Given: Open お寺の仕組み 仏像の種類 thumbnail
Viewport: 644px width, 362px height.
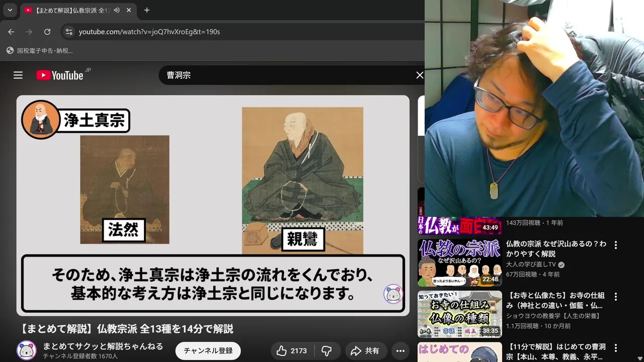Looking at the screenshot, I should coord(459,314).
